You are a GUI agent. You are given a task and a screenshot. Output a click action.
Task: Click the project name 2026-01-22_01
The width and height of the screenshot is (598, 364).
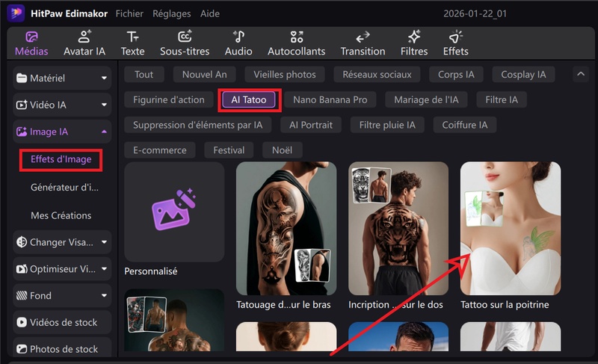tap(475, 13)
